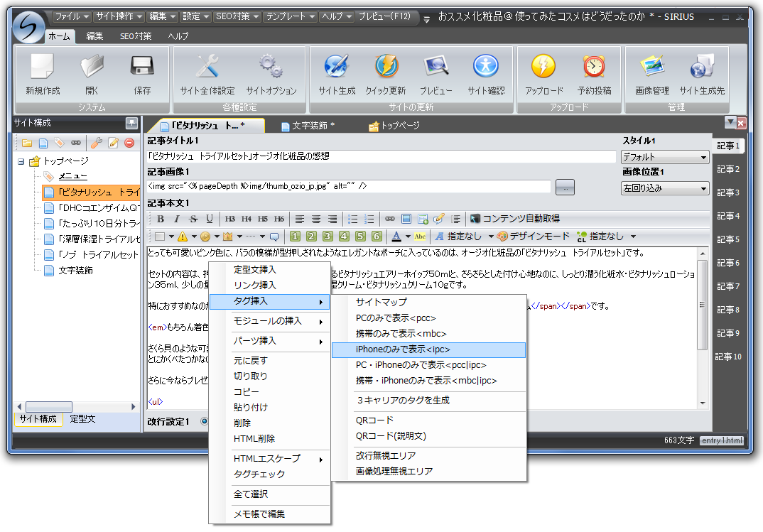
Task: Open the ファイル menu
Action: pyautogui.click(x=72, y=16)
